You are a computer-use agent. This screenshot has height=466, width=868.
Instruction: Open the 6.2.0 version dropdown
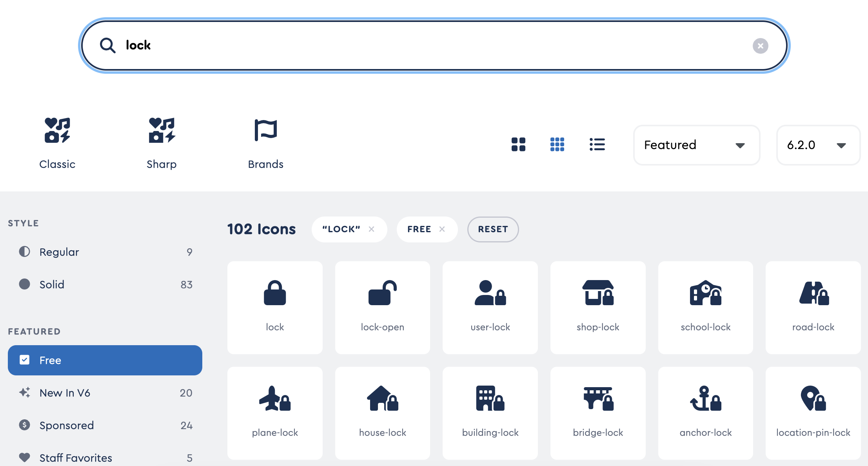point(818,145)
